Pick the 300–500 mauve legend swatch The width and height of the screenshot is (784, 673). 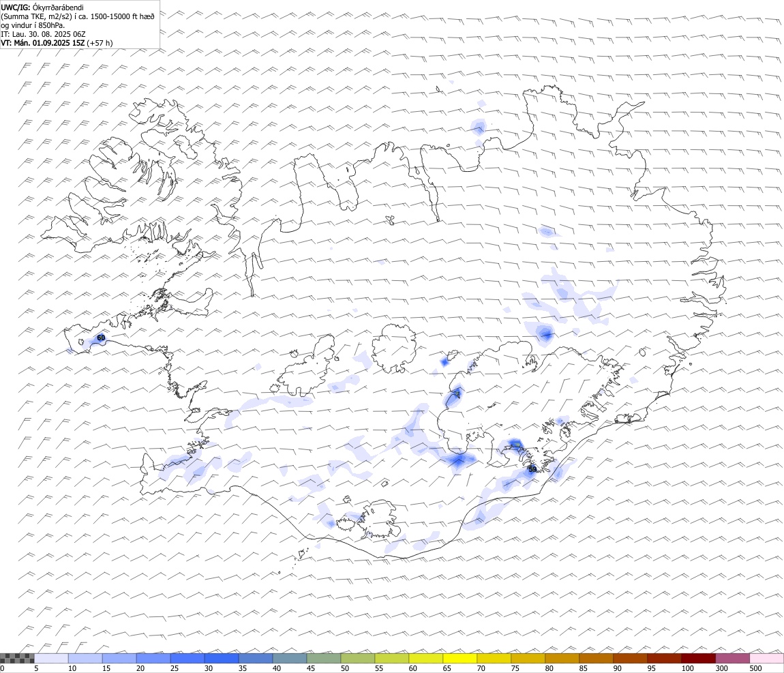(x=732, y=658)
